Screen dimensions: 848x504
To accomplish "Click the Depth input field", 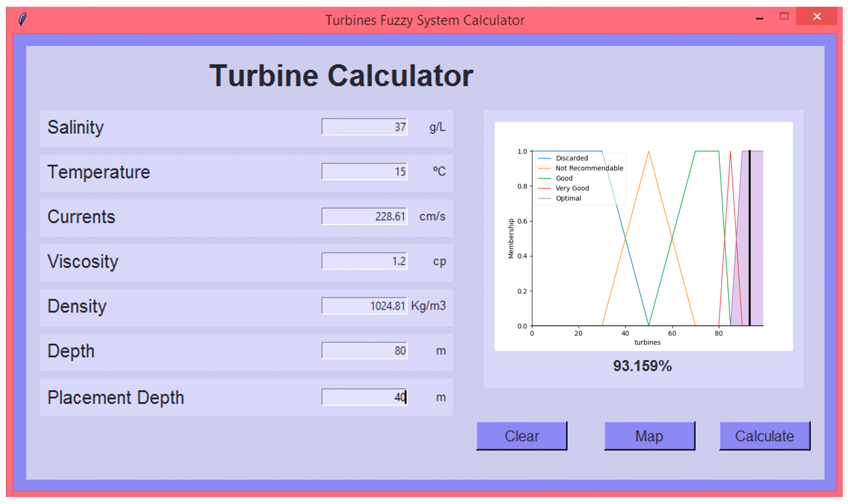I will click(x=364, y=350).
